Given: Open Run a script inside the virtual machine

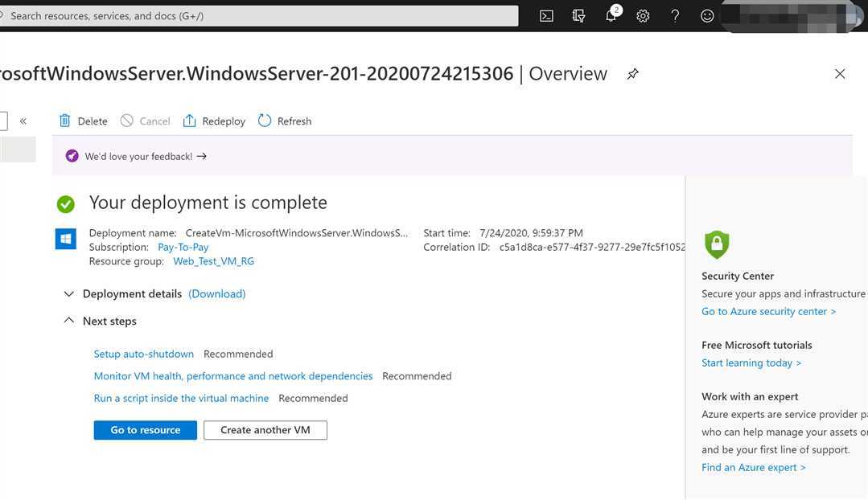Looking at the screenshot, I should pyautogui.click(x=181, y=398).
